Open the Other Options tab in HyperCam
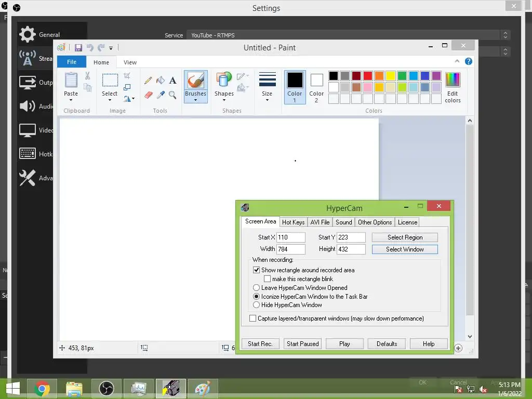The width and height of the screenshot is (532, 399). pos(375,222)
